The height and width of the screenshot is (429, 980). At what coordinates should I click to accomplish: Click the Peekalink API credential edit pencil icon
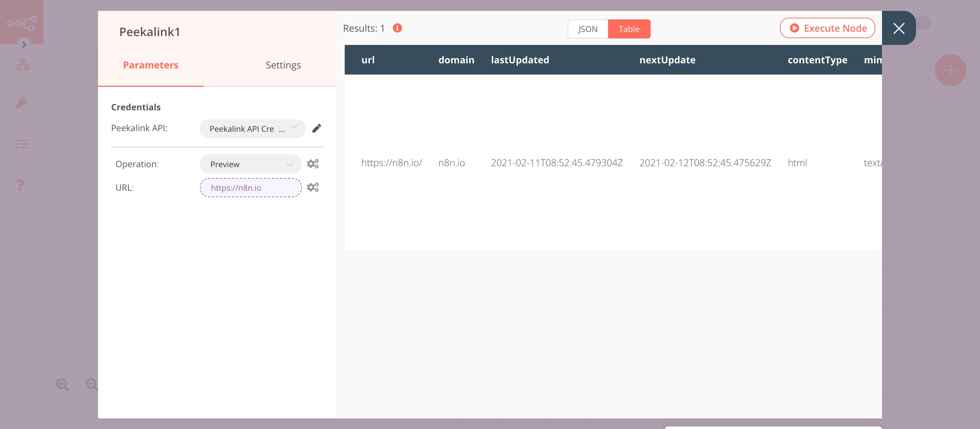click(x=317, y=128)
